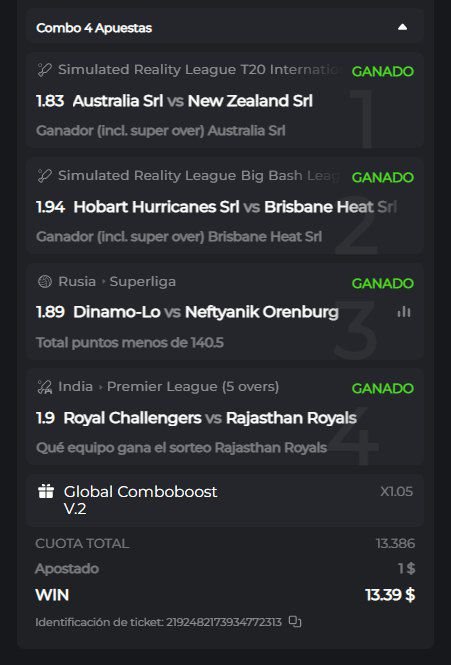Screen dimensions: 451x665
Task: Click the X1.05 comboboost multiplier
Action: pyautogui.click(x=396, y=492)
